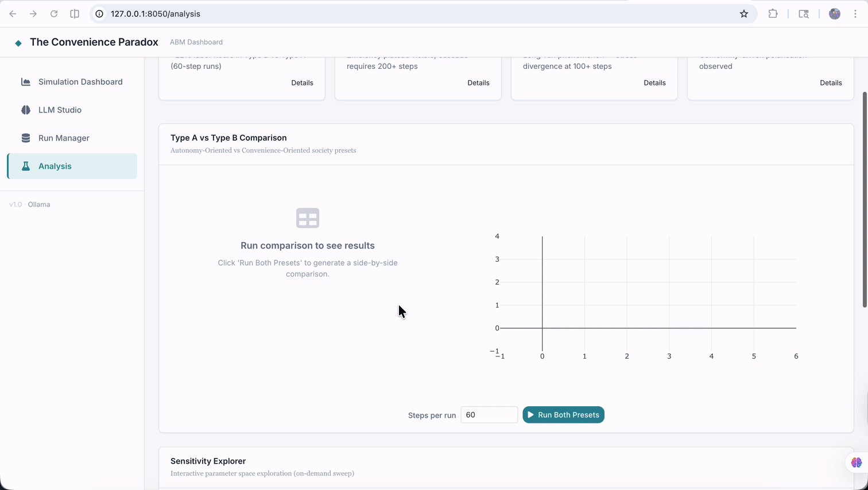Viewport: 868px width, 490px height.
Task: Open the browser three-dot menu
Action: click(x=855, y=14)
